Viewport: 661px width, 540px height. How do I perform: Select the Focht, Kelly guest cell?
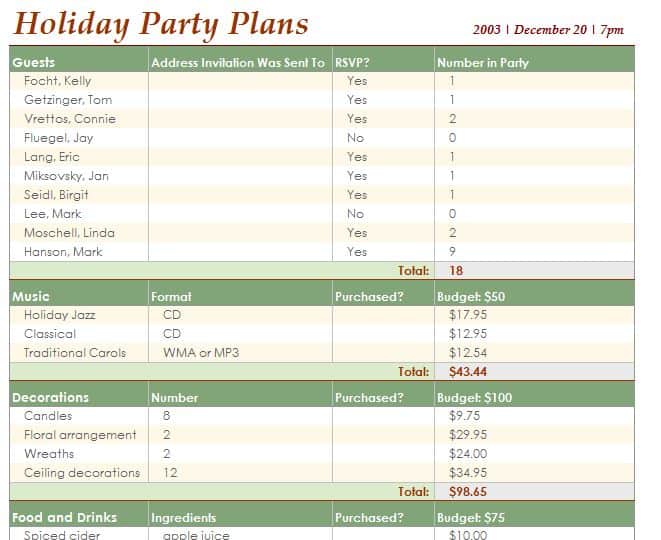(x=79, y=81)
